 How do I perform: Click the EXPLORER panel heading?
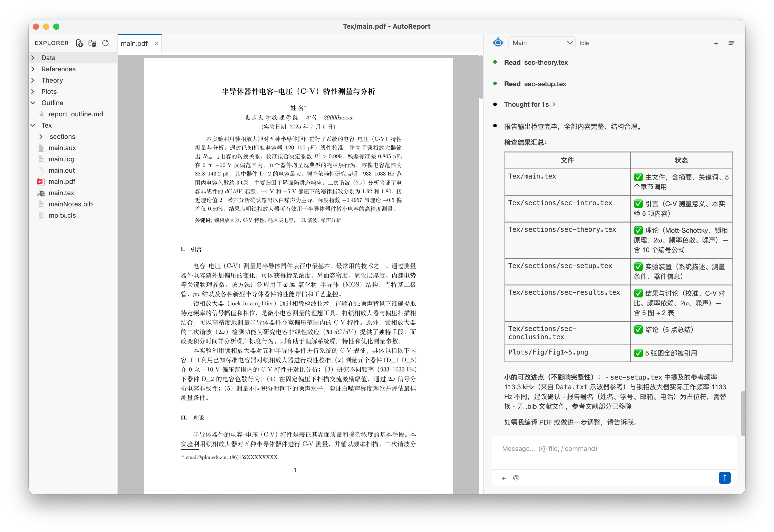click(52, 43)
